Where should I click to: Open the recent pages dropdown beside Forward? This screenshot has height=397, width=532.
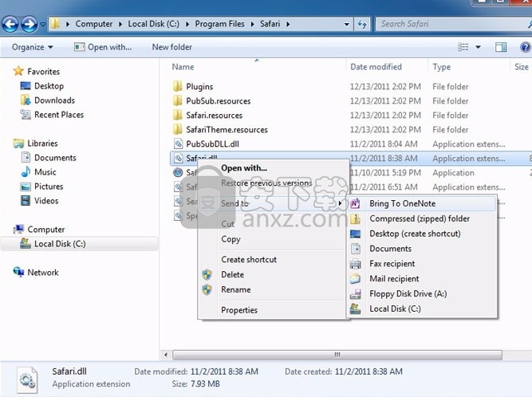[x=43, y=25]
